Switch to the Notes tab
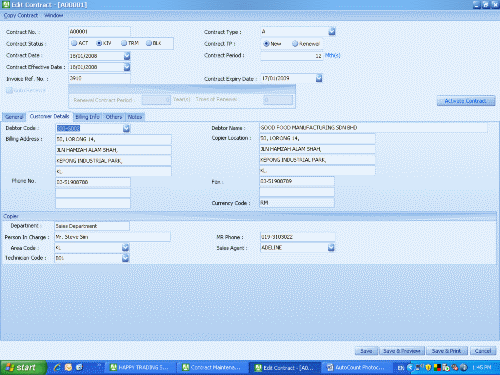 pos(135,117)
